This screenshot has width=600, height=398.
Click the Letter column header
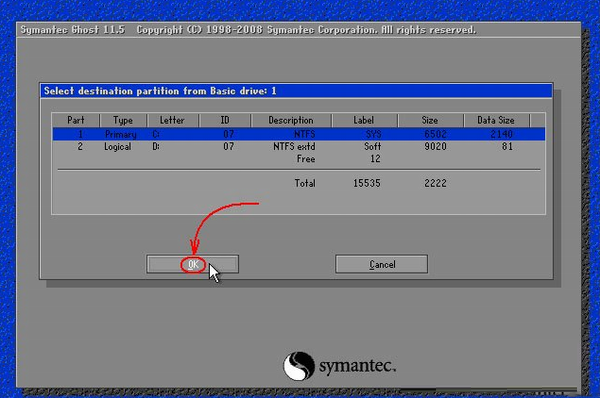(x=172, y=120)
